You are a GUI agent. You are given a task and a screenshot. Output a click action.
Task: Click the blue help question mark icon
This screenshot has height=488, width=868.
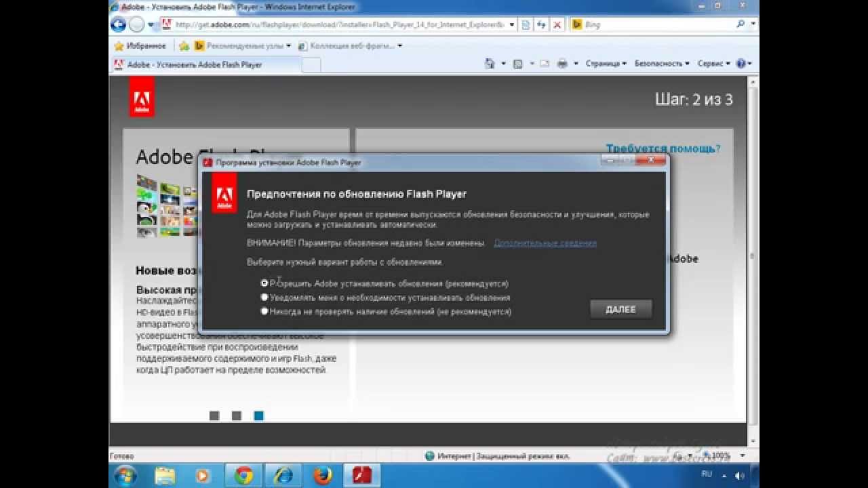(x=741, y=64)
